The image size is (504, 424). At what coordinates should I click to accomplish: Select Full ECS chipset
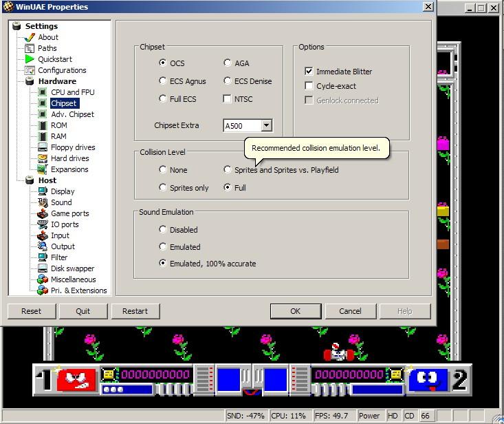163,98
